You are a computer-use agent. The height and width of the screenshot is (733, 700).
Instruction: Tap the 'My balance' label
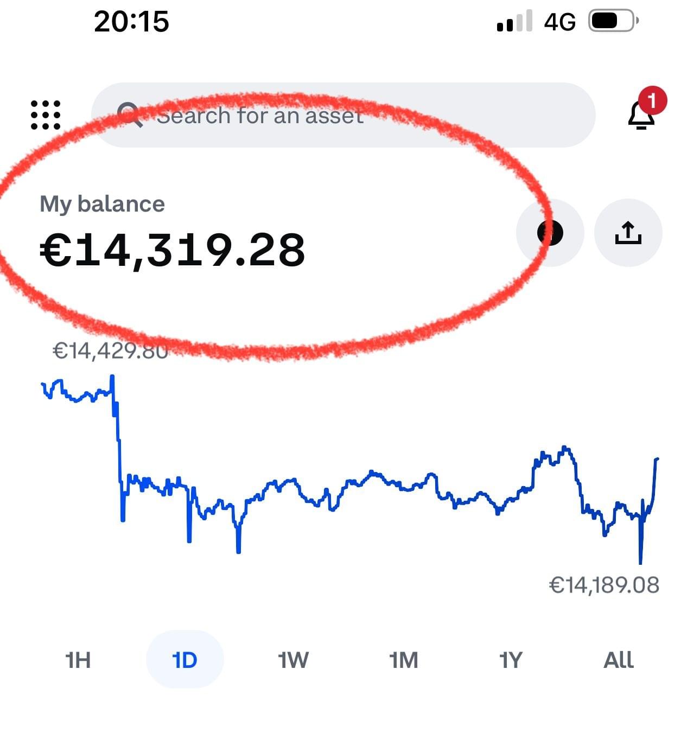(x=102, y=204)
